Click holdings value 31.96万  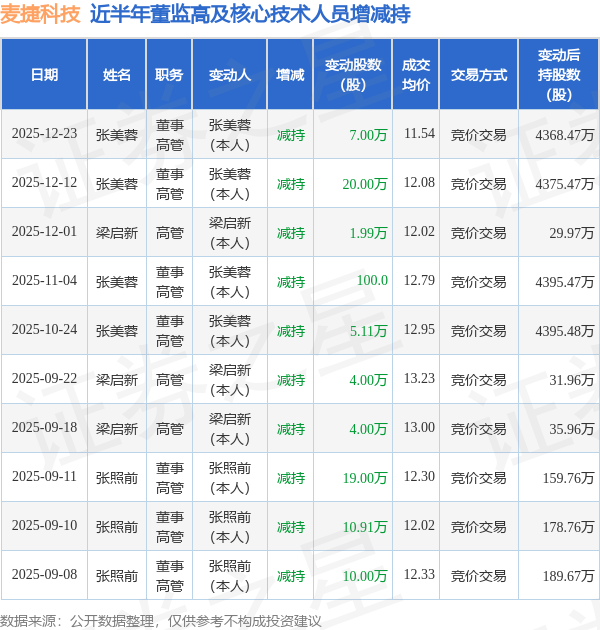pos(571,380)
